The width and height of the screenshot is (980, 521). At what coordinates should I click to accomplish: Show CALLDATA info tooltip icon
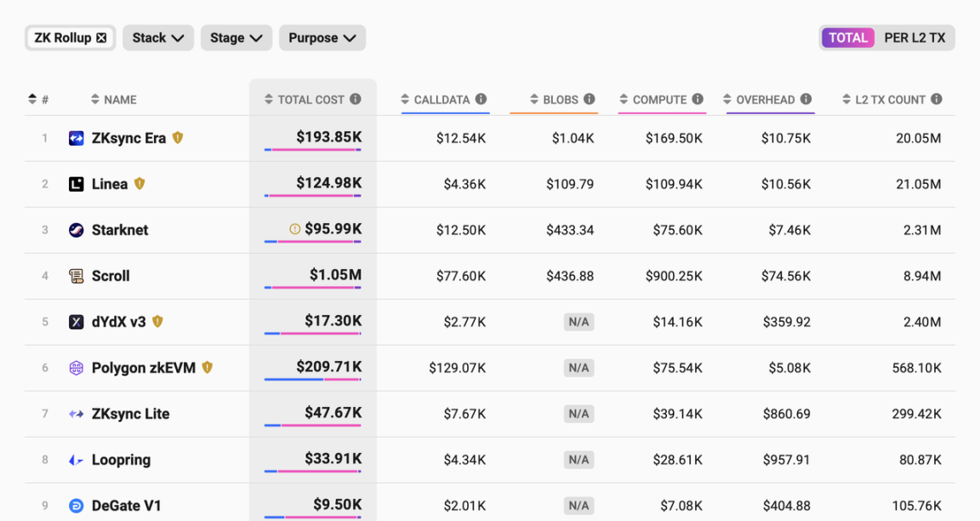click(x=481, y=99)
